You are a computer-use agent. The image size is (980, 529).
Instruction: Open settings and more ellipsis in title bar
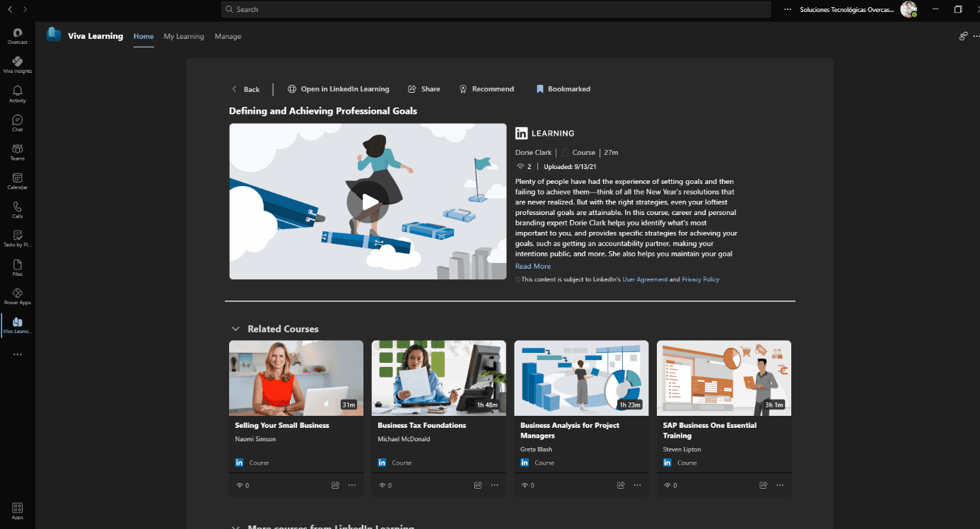tap(788, 9)
